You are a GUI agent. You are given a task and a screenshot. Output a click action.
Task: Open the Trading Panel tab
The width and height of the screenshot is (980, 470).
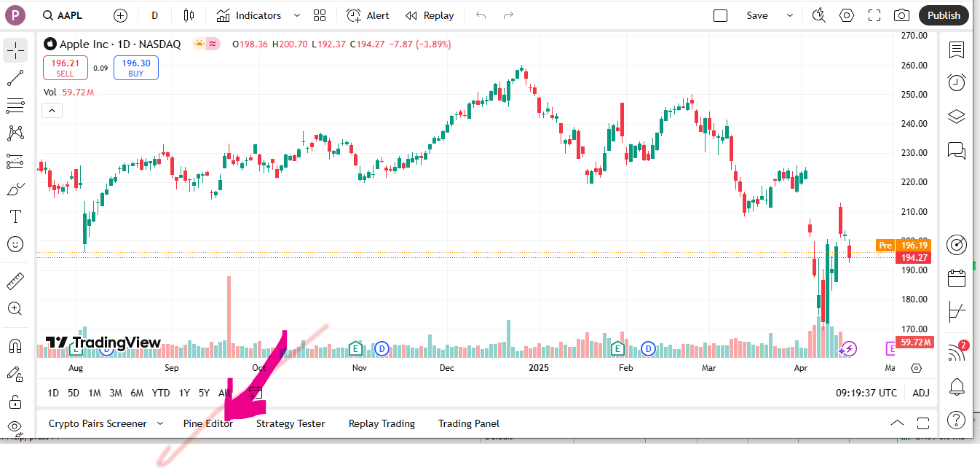tap(469, 423)
